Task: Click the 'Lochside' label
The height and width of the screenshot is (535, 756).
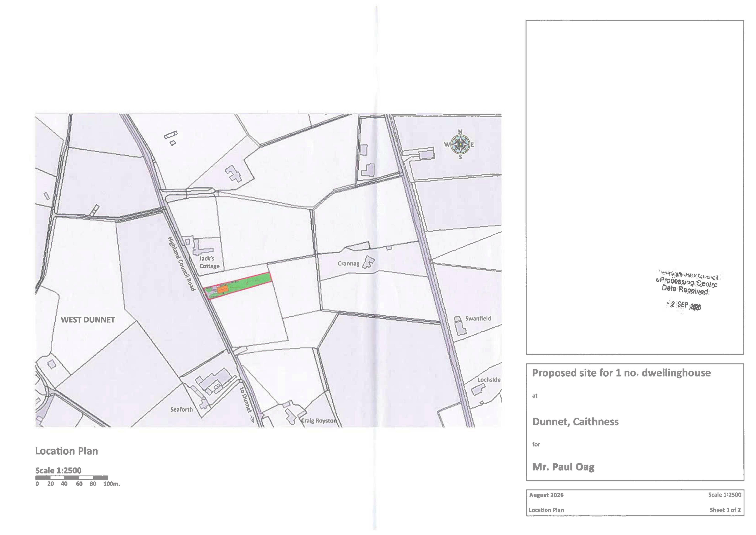Action: pos(489,379)
